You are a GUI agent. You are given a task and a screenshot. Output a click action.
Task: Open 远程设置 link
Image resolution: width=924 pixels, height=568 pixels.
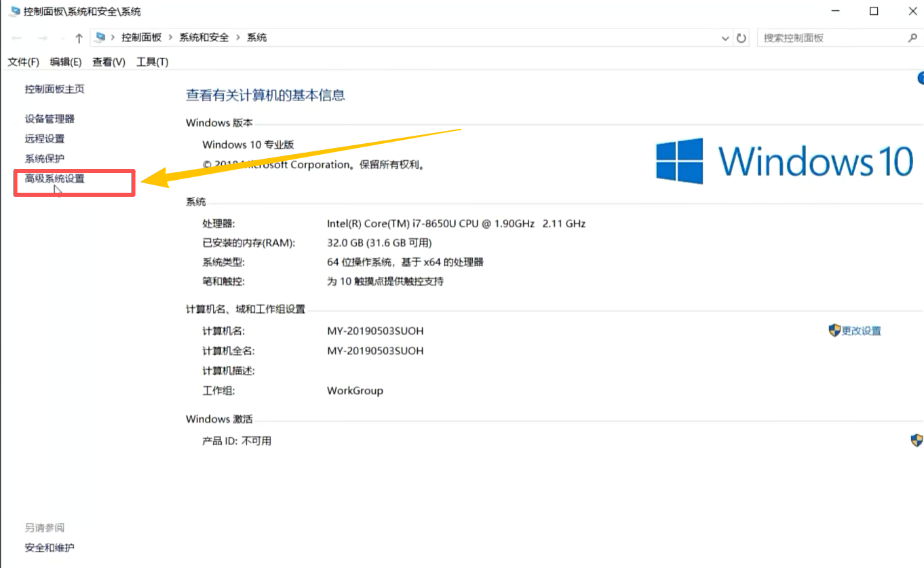point(45,138)
